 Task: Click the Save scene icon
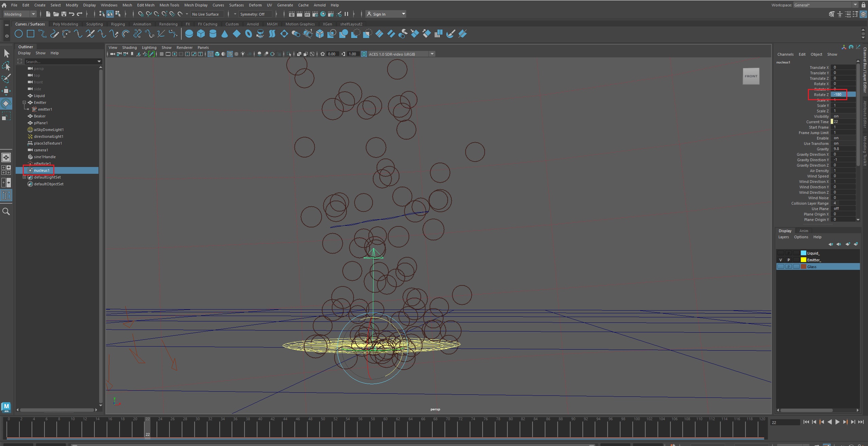tap(64, 14)
